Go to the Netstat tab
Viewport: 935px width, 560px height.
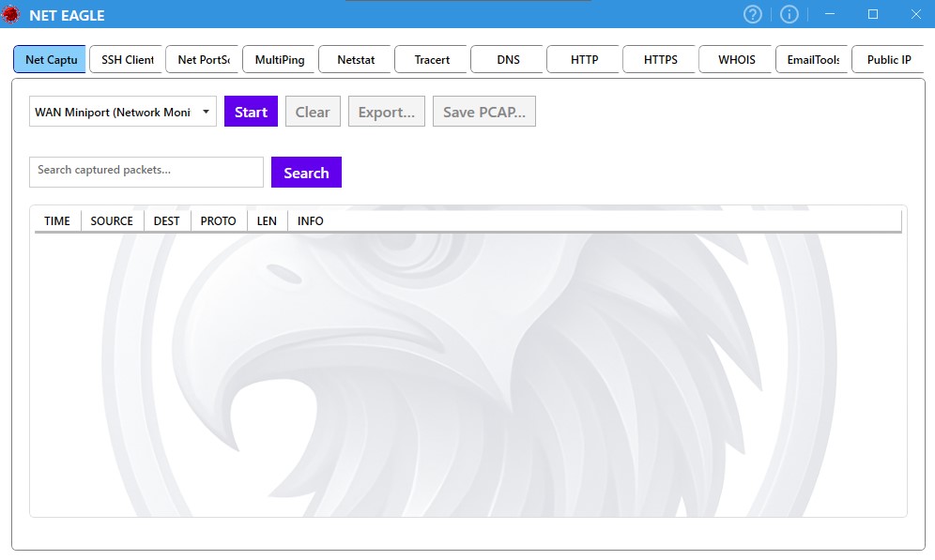pyautogui.click(x=355, y=59)
